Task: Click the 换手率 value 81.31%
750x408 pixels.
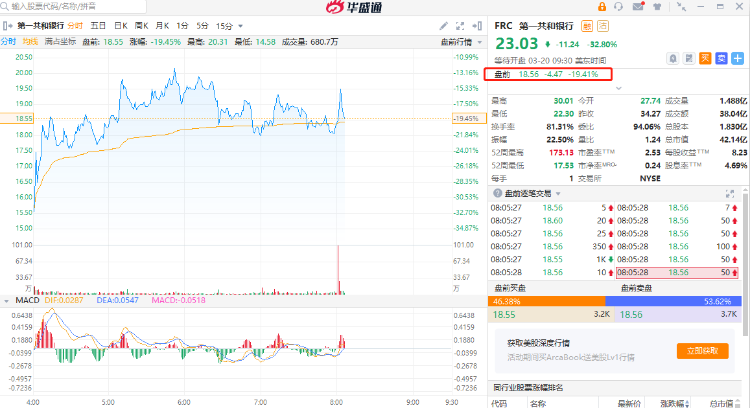Action: pos(560,127)
